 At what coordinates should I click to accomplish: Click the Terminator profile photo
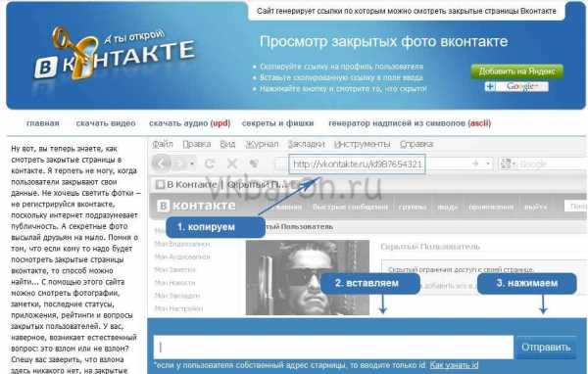coord(308,277)
